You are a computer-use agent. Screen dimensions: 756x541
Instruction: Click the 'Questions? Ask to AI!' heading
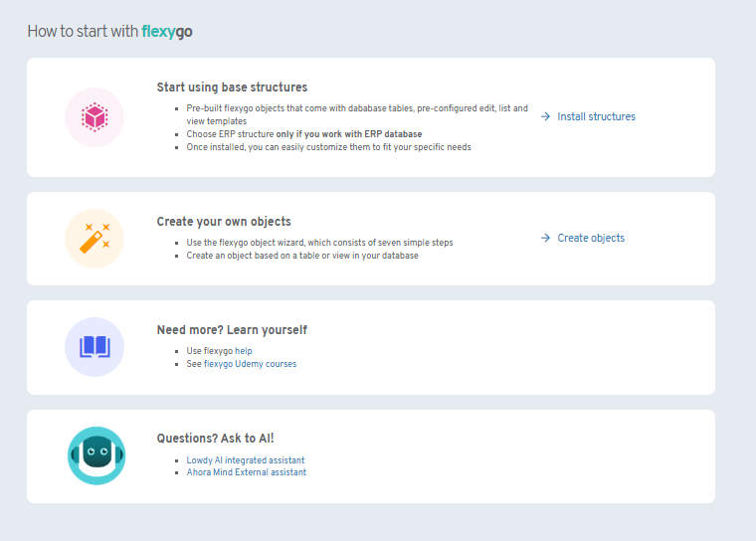pos(215,439)
